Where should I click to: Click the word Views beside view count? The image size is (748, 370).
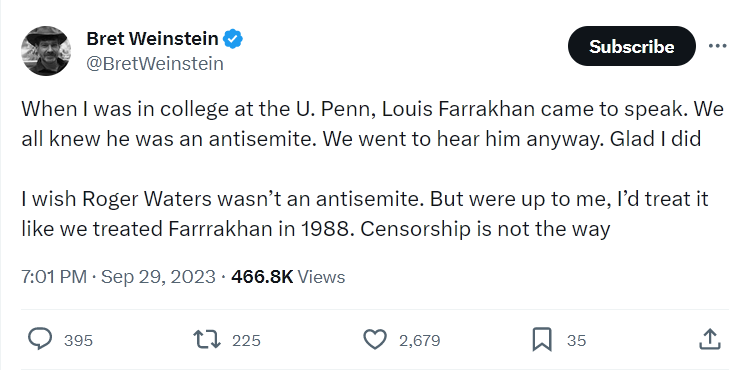[x=321, y=277]
